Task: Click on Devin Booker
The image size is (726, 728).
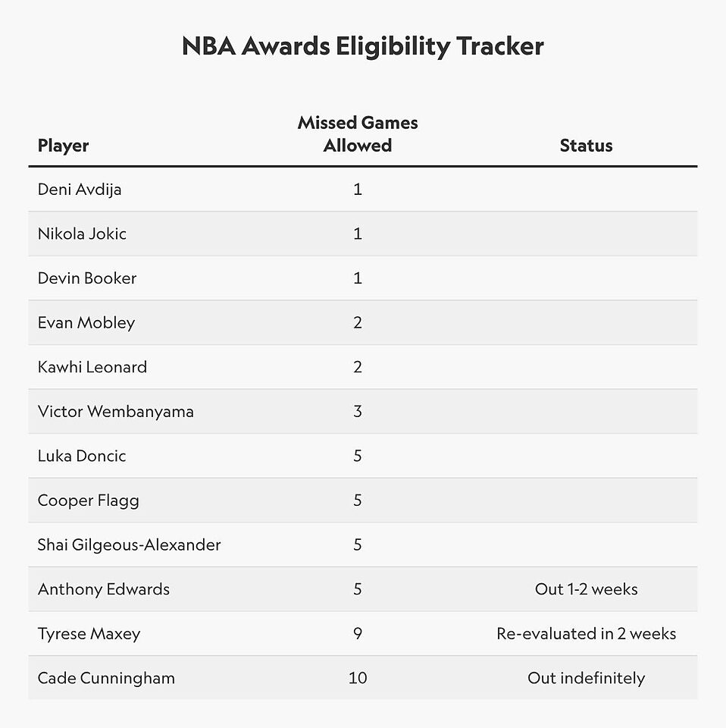Action: tap(87, 278)
